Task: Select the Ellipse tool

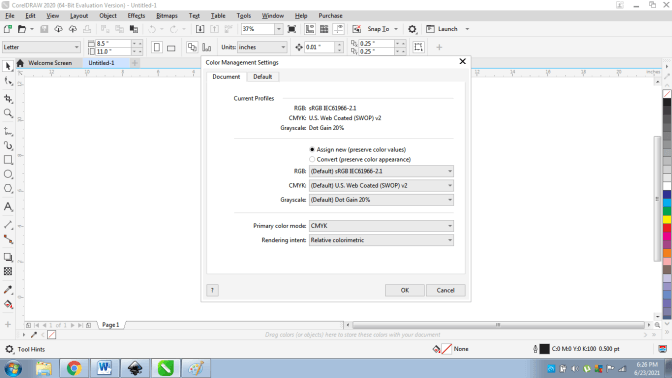Action: (8, 174)
